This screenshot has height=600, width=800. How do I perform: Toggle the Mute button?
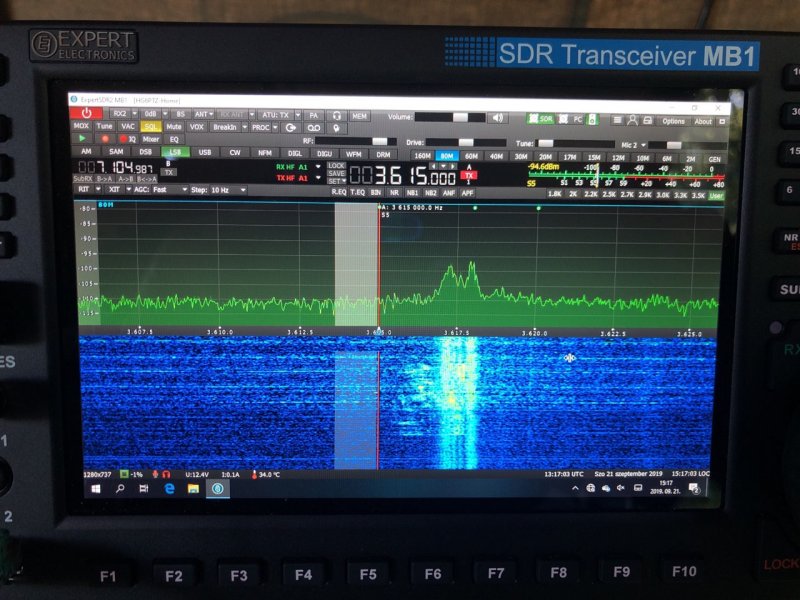173,127
